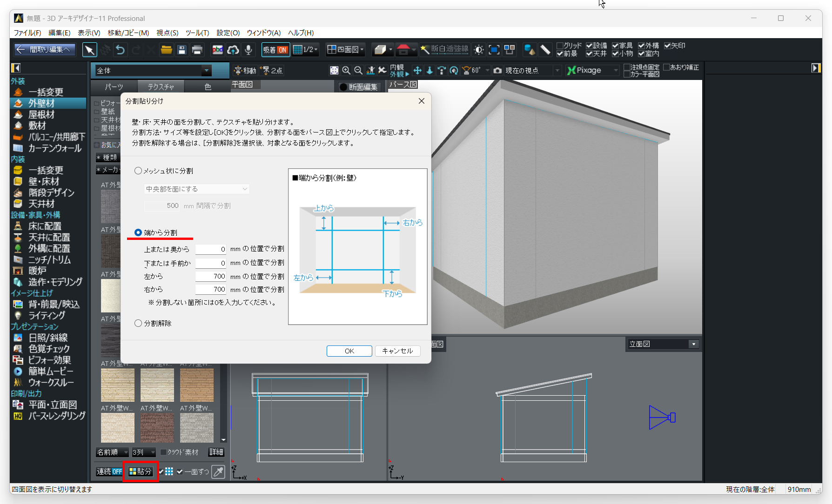Click OK in the 分割貼り分け dialog
The height and width of the screenshot is (504, 832).
click(349, 351)
